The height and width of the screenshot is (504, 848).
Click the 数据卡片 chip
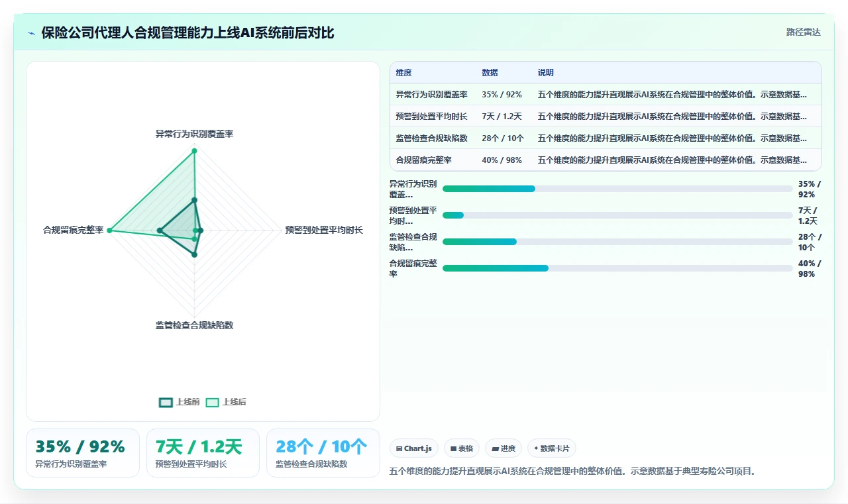(x=552, y=448)
